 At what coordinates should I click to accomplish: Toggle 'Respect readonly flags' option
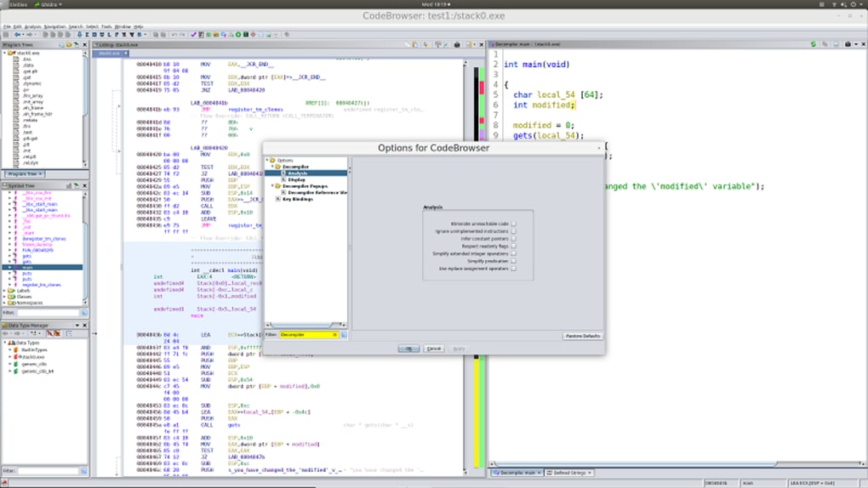coord(513,247)
